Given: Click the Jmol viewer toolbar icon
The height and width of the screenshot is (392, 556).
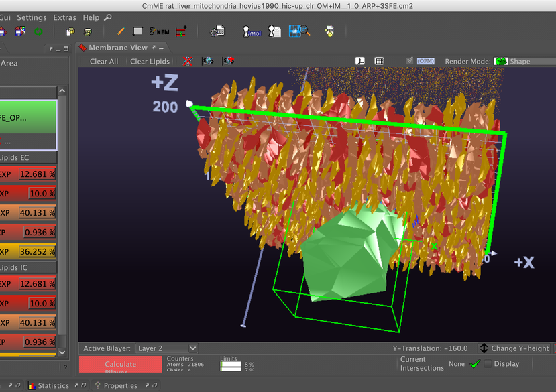Looking at the screenshot, I should pyautogui.click(x=252, y=31).
